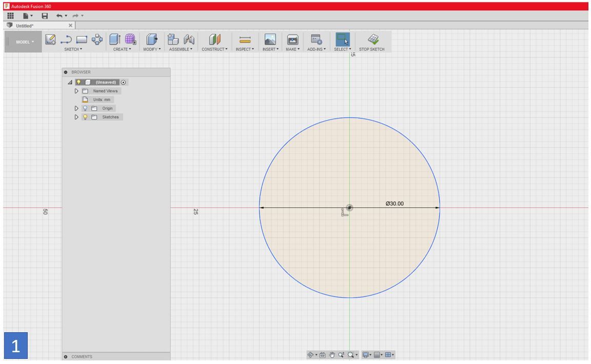Image resolution: width=591 pixels, height=364 pixels.
Task: Select the Press Pull modify tool
Action: 152,39
